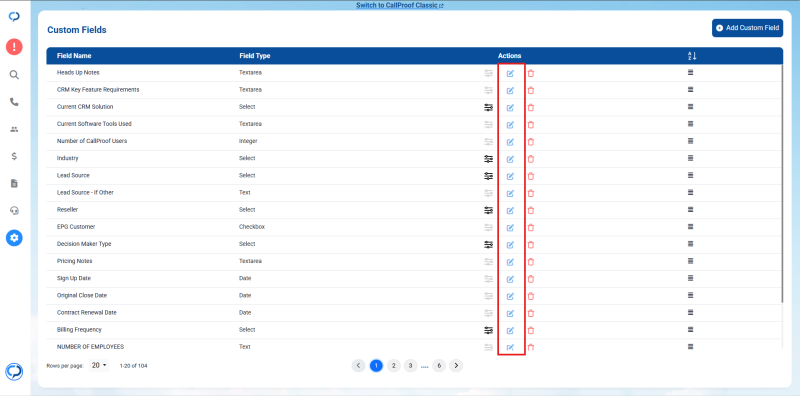Image resolution: width=800 pixels, height=396 pixels.
Task: Open options for Decision Maker Type field
Action: [489, 245]
